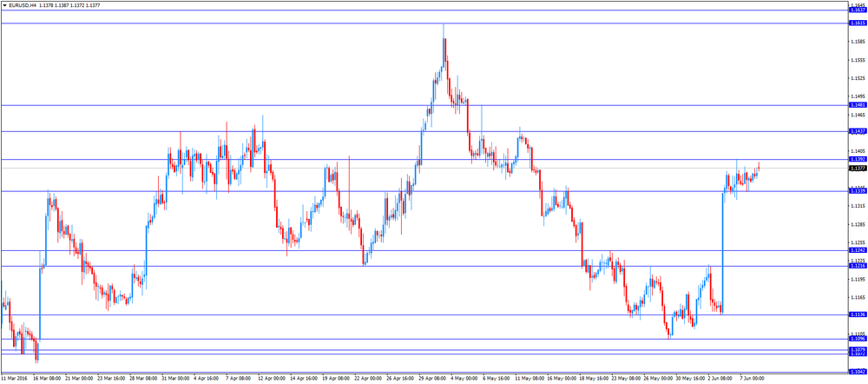
Task: Select the 1.1392 price level label
Action: 858,159
